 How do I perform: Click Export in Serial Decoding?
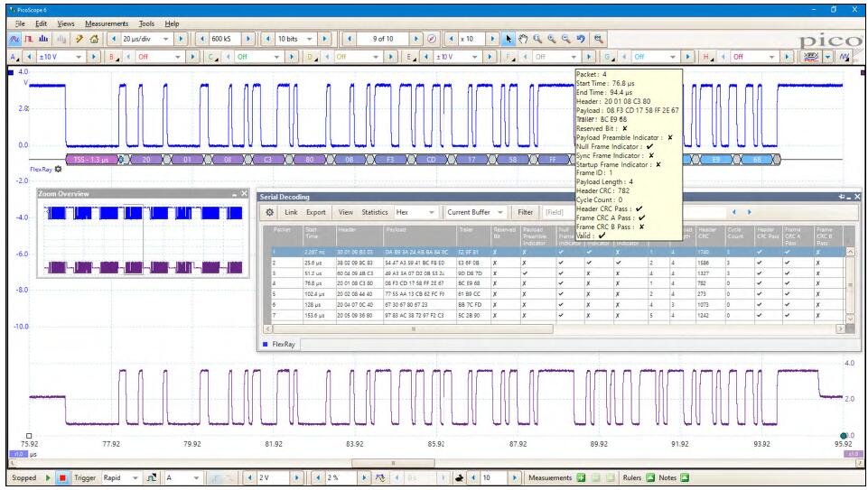[x=315, y=212]
